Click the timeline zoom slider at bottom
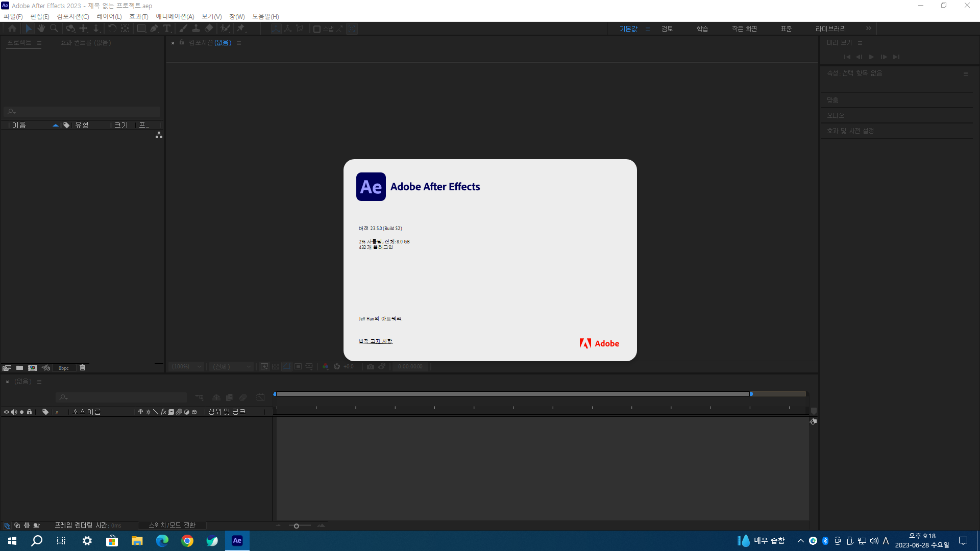The height and width of the screenshot is (551, 980). click(x=297, y=526)
